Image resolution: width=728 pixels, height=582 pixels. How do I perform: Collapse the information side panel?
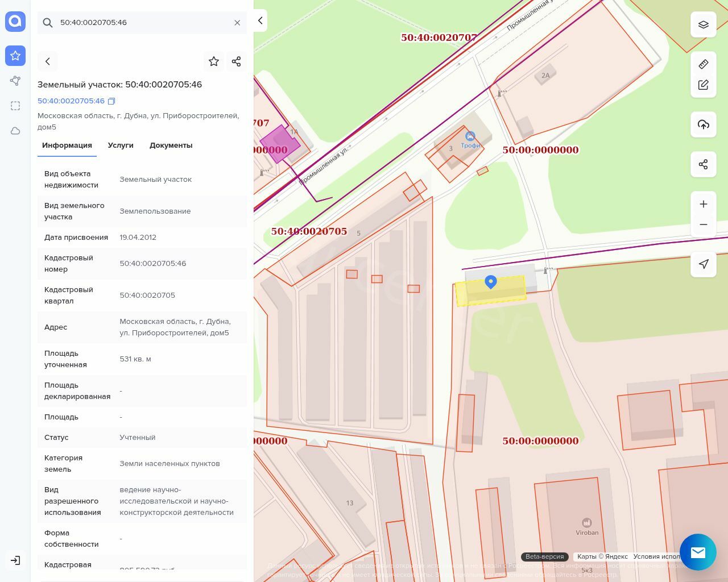pyautogui.click(x=260, y=20)
